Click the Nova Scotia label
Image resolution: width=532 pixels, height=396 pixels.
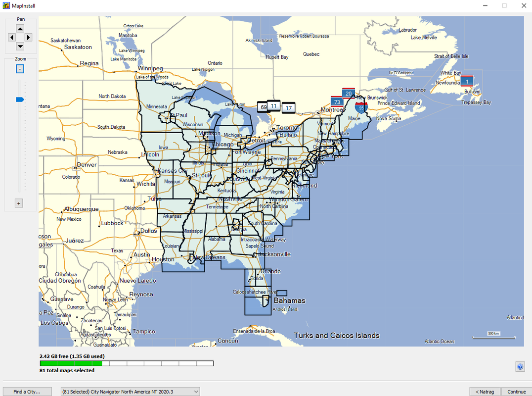[x=389, y=118]
